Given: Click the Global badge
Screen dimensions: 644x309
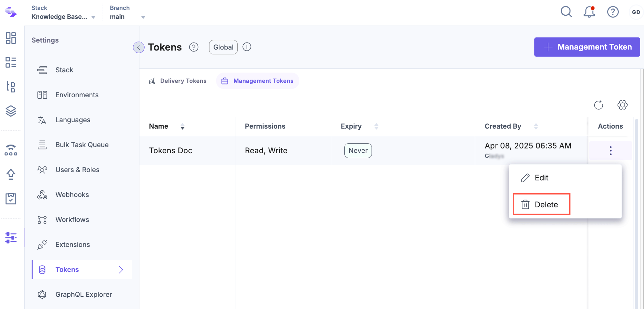Looking at the screenshot, I should point(223,47).
